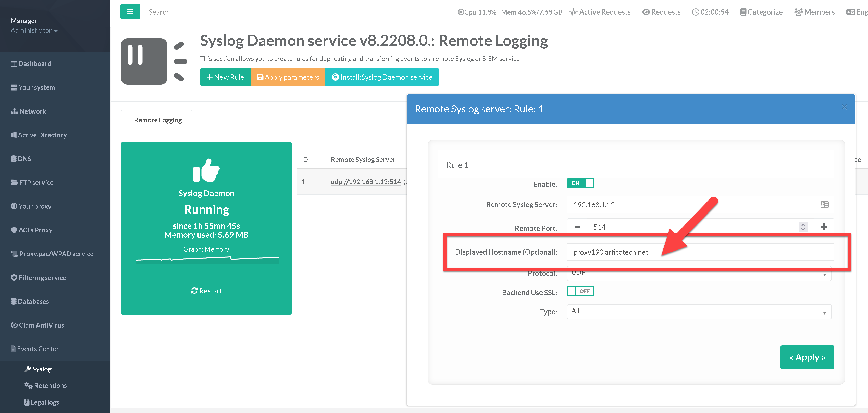Click Remote Port spinner arrows
Viewport: 868px width, 413px height.
803,227
